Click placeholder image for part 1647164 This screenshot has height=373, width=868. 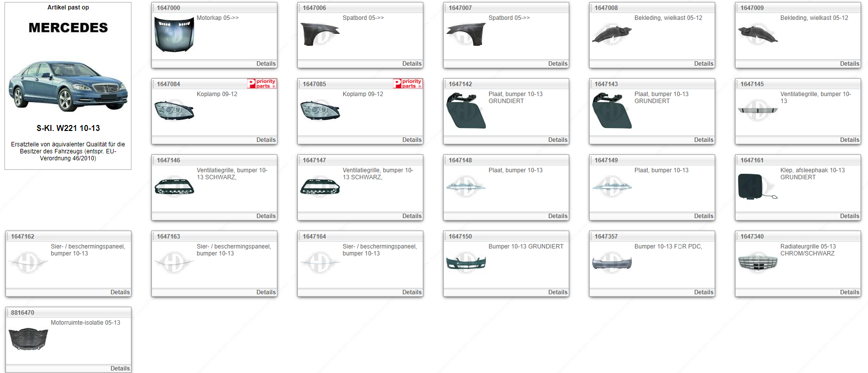coord(320,263)
